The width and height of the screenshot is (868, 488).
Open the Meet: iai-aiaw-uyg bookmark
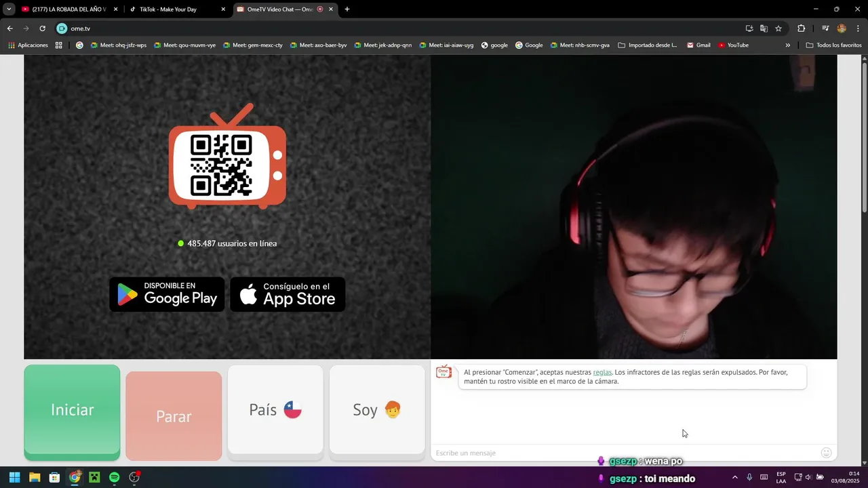click(446, 45)
